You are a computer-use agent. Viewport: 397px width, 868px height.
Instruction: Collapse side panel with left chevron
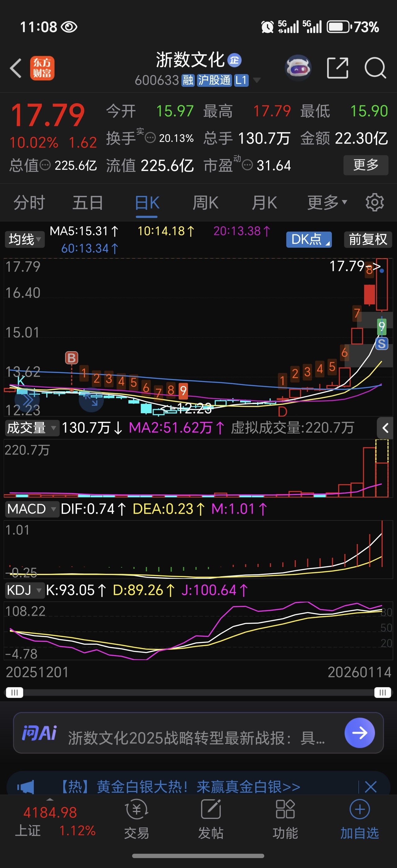click(385, 428)
